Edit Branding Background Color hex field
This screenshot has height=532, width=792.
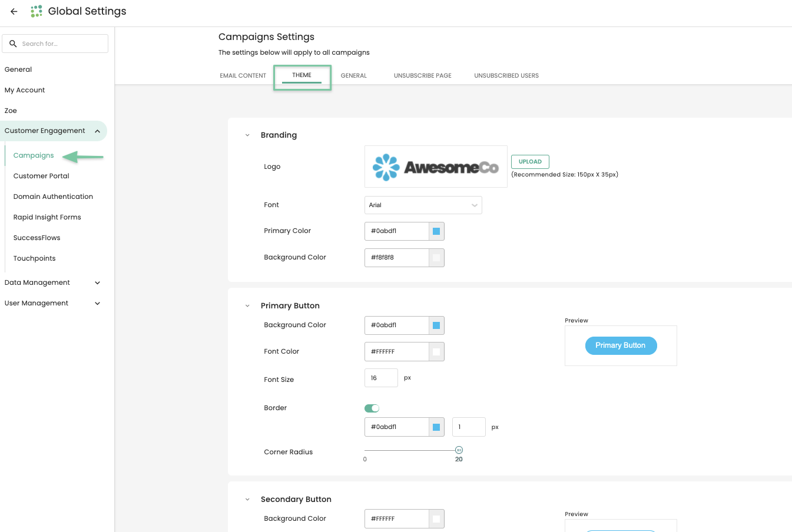[x=396, y=258]
